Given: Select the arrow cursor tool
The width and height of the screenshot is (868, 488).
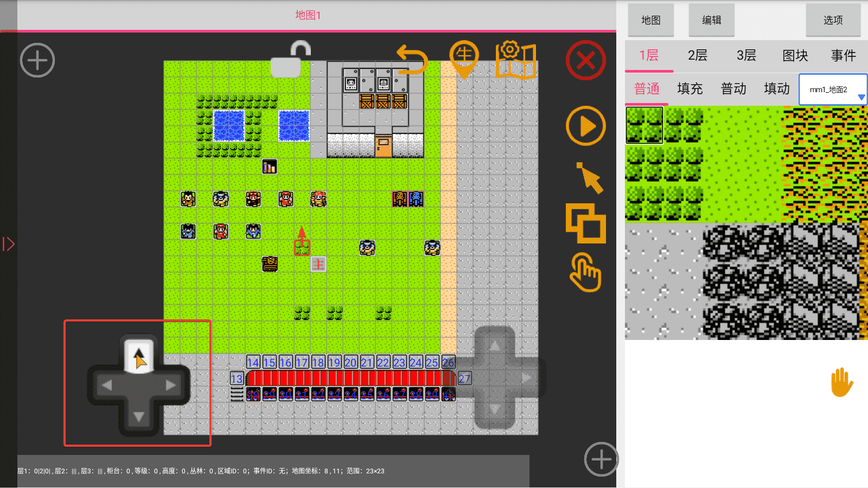Looking at the screenshot, I should 589,177.
